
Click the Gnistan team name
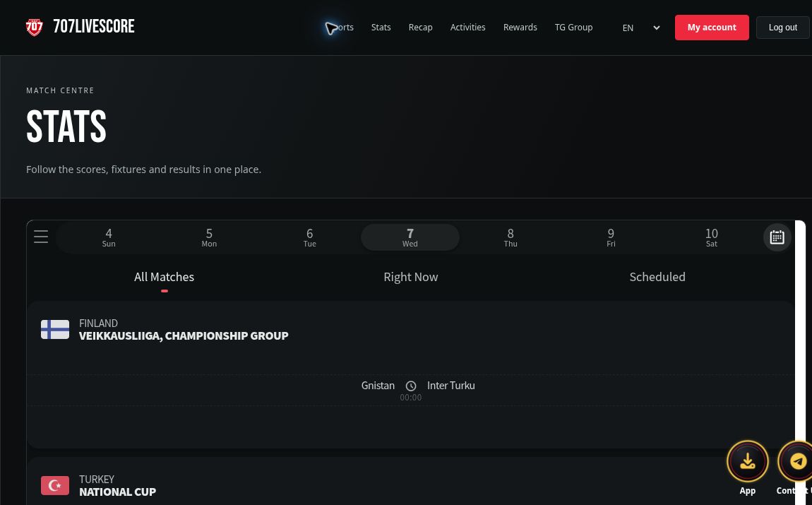378,386
